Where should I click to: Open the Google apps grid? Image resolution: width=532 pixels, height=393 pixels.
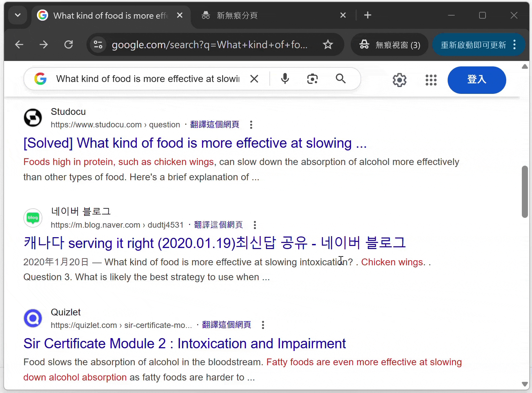[x=431, y=80]
